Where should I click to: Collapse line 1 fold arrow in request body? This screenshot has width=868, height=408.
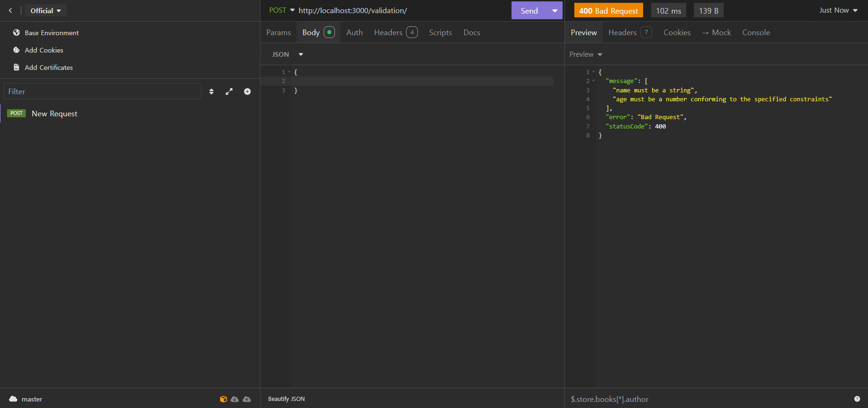(289, 72)
